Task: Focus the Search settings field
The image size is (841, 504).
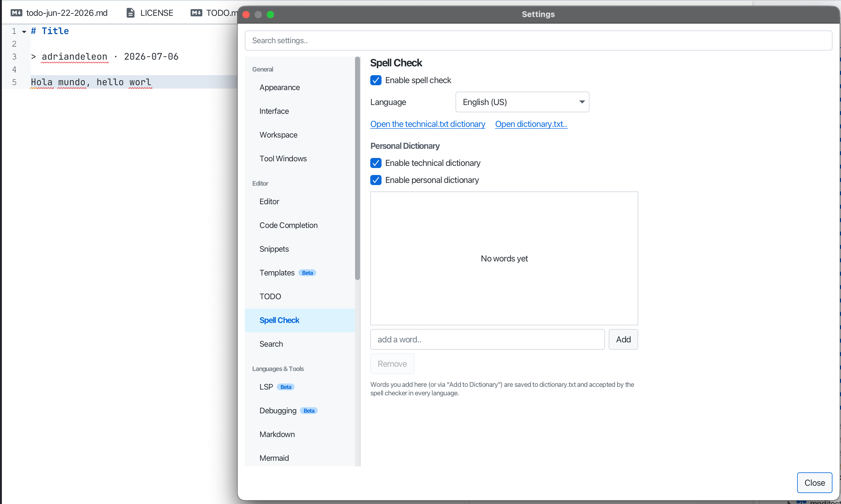Action: pos(538,40)
